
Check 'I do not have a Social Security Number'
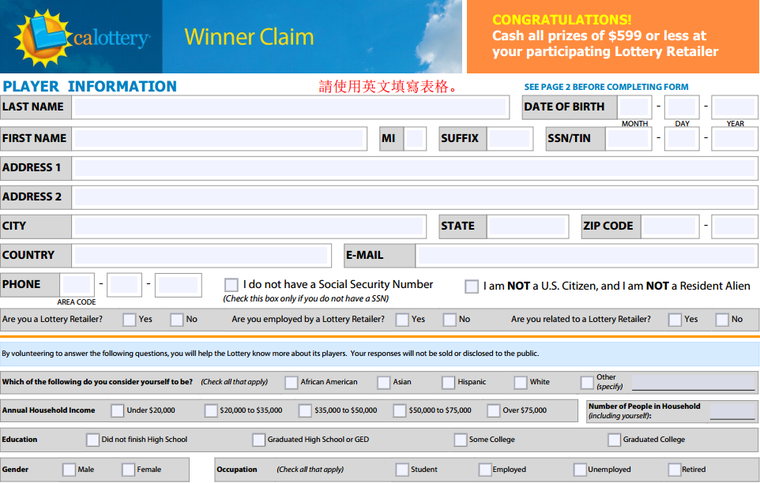pos(231,285)
